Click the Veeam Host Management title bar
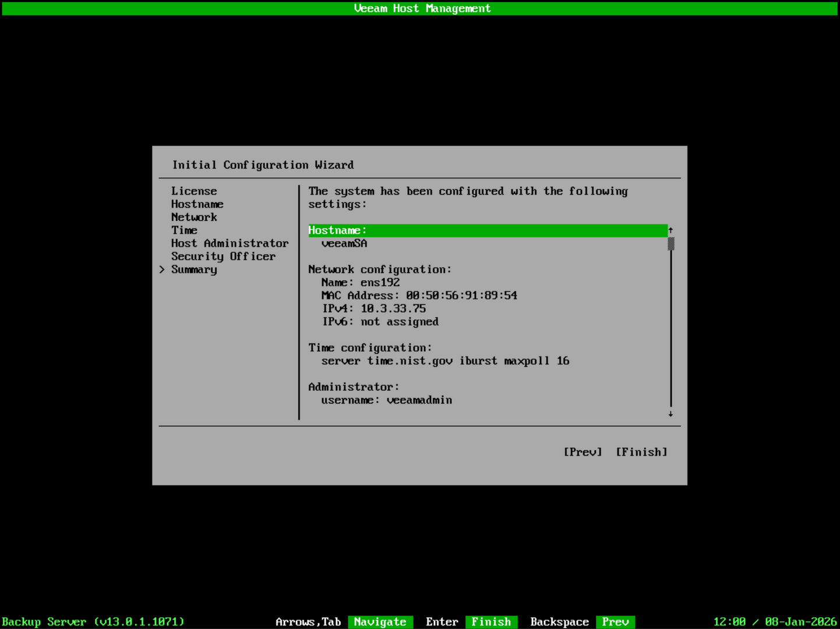Screen dimensions: 840x629 pos(420,8)
